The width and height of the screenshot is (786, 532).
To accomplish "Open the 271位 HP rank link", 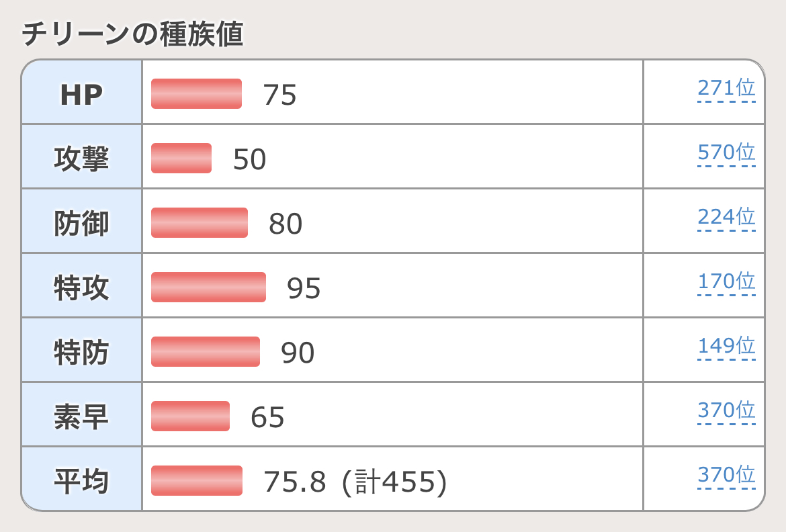I will (726, 88).
